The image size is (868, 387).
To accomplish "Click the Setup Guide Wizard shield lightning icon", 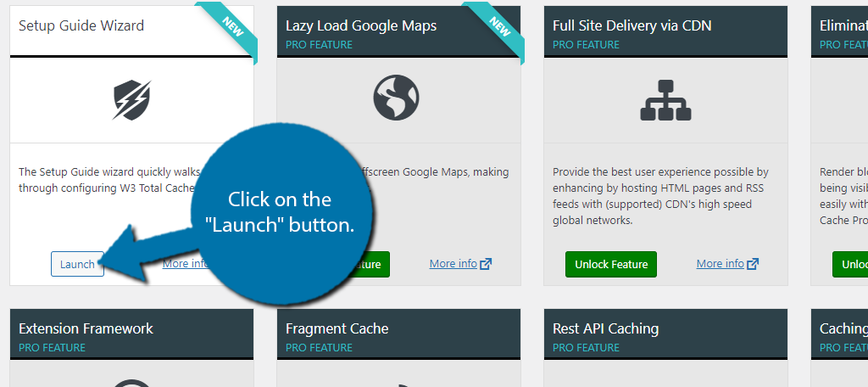I will point(132,100).
